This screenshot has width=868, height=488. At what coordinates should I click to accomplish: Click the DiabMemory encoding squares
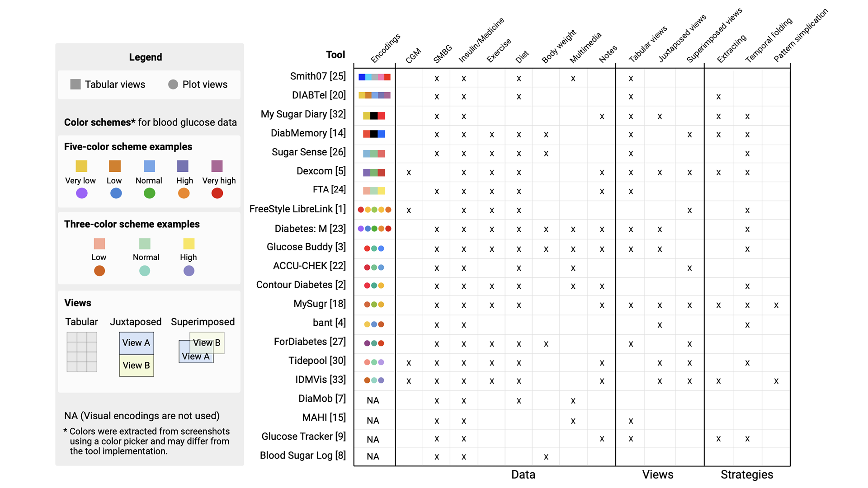[x=374, y=134]
